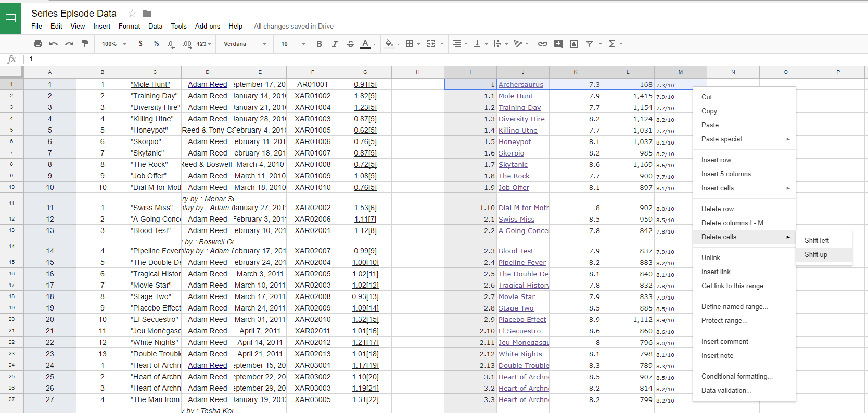
Task: Open the File menu
Action: point(36,26)
